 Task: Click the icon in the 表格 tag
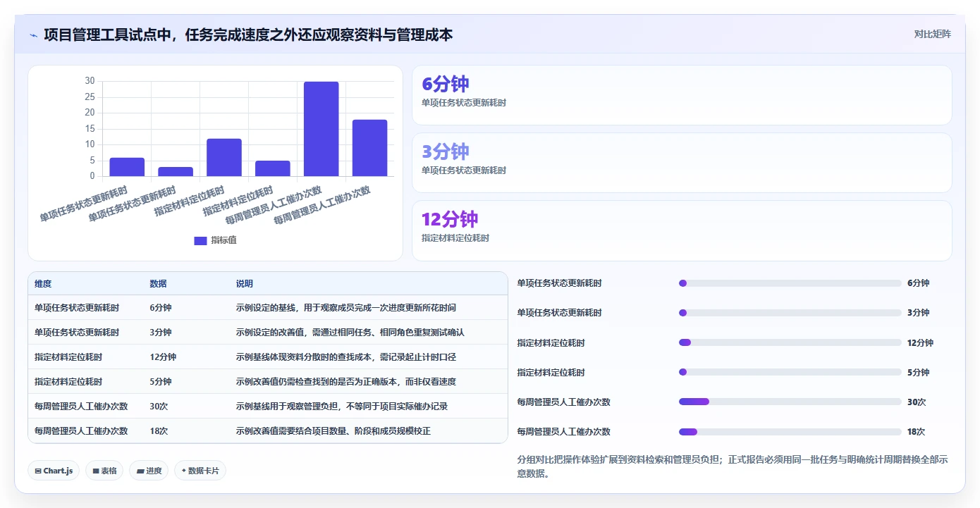point(96,471)
